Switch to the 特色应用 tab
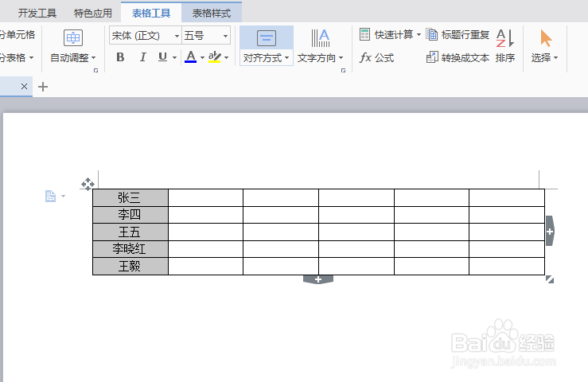 (x=93, y=14)
